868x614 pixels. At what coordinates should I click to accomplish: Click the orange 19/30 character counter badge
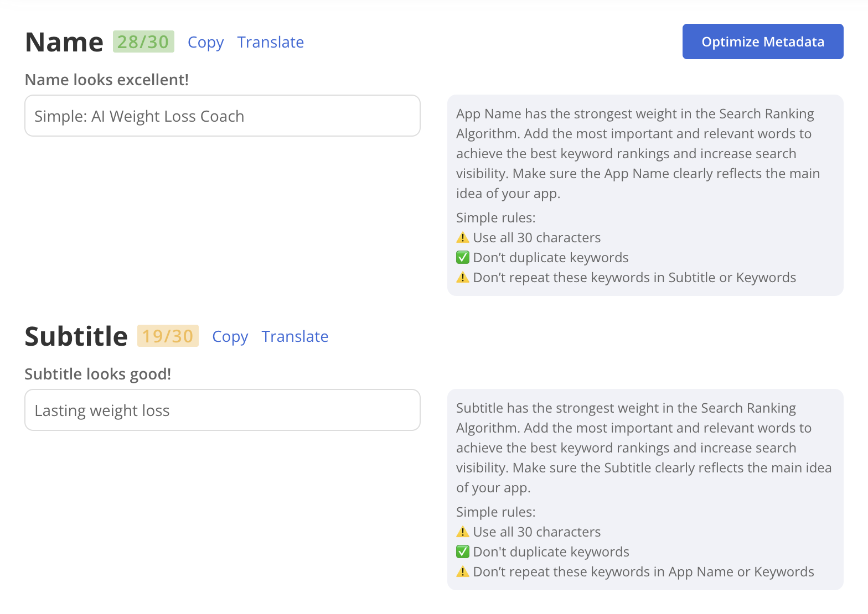click(168, 336)
